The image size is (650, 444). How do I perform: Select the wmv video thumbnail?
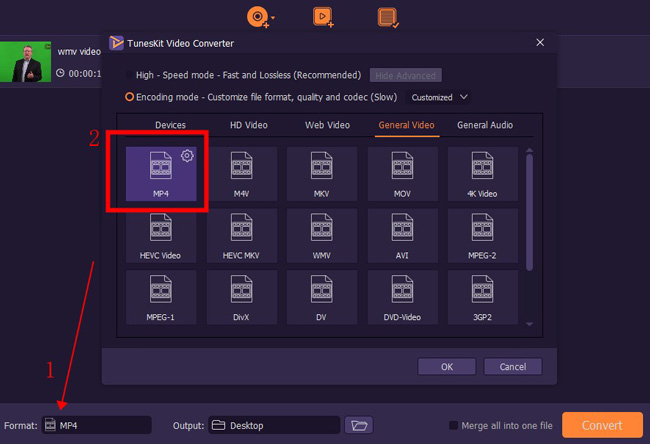[x=25, y=62]
